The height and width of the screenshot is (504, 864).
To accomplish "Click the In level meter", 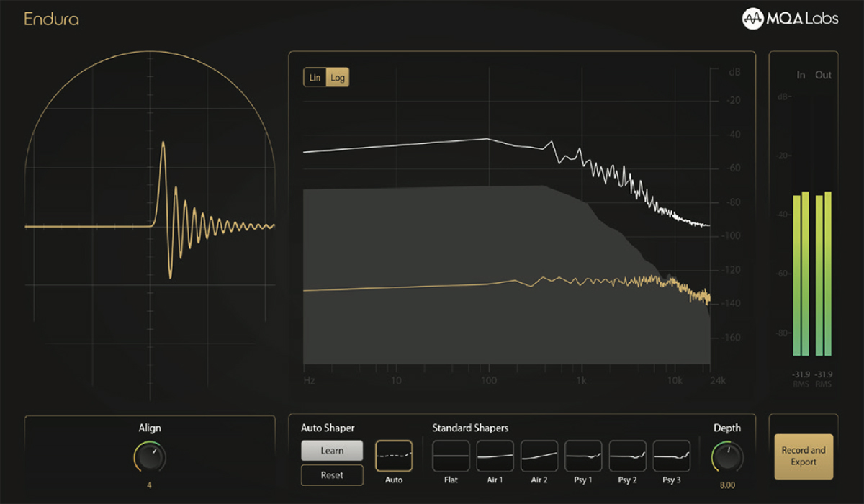I will (801, 274).
